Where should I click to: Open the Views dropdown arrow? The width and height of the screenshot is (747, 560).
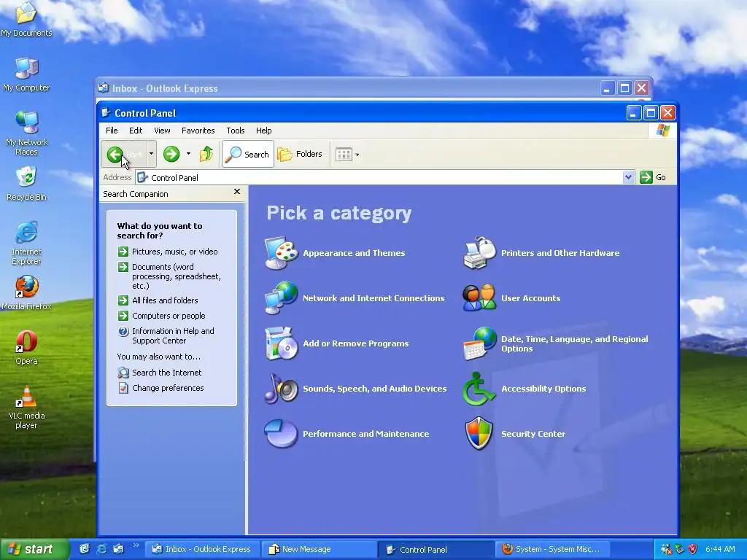[357, 155]
